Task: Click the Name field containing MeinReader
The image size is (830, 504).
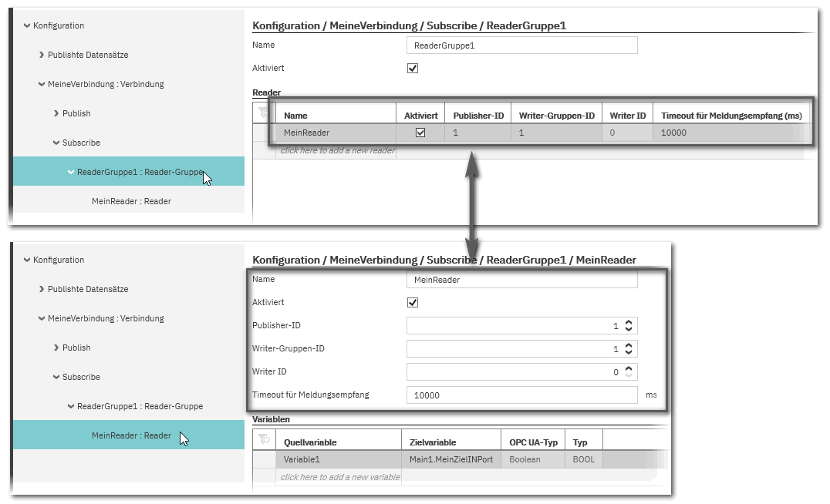Action: (522, 280)
